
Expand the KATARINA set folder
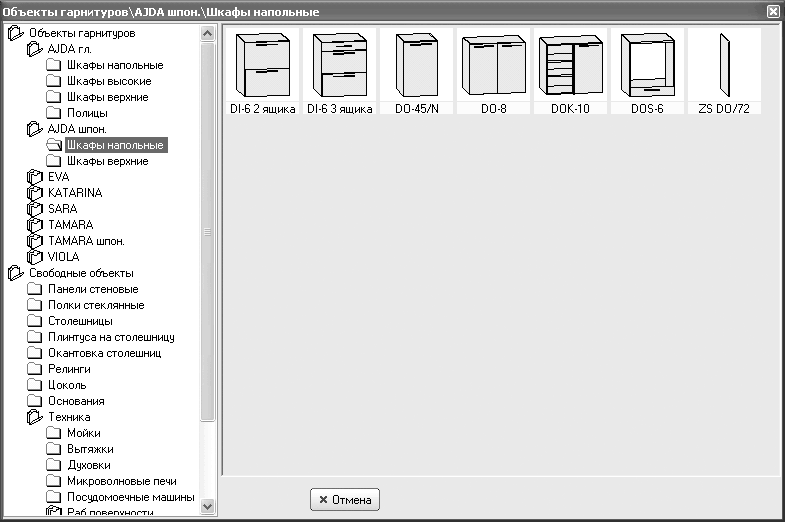coord(34,193)
